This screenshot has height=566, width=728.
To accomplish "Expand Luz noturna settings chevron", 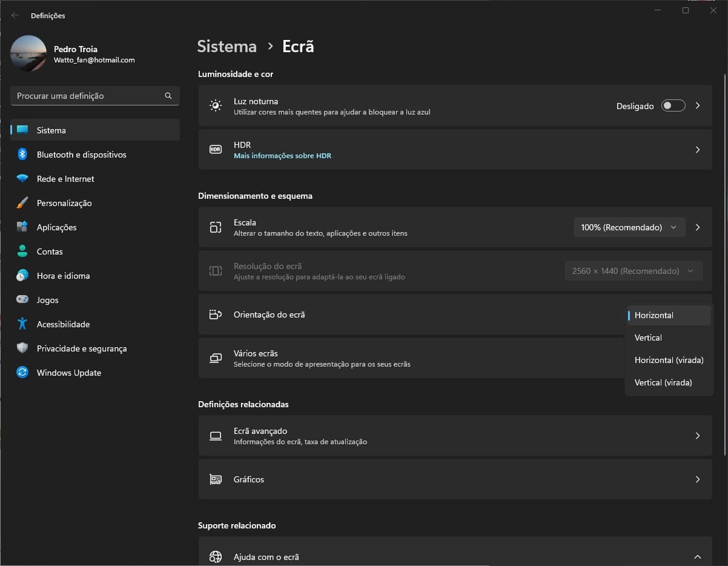I will pyautogui.click(x=698, y=105).
